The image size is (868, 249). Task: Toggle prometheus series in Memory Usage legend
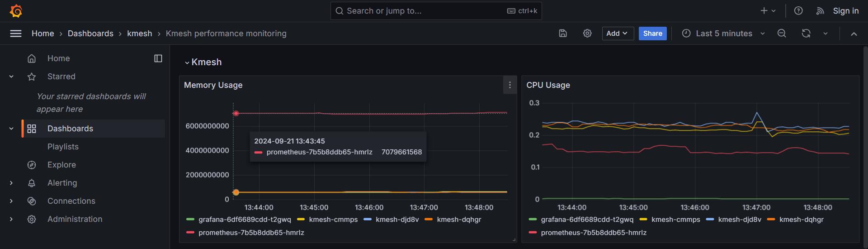pyautogui.click(x=251, y=233)
